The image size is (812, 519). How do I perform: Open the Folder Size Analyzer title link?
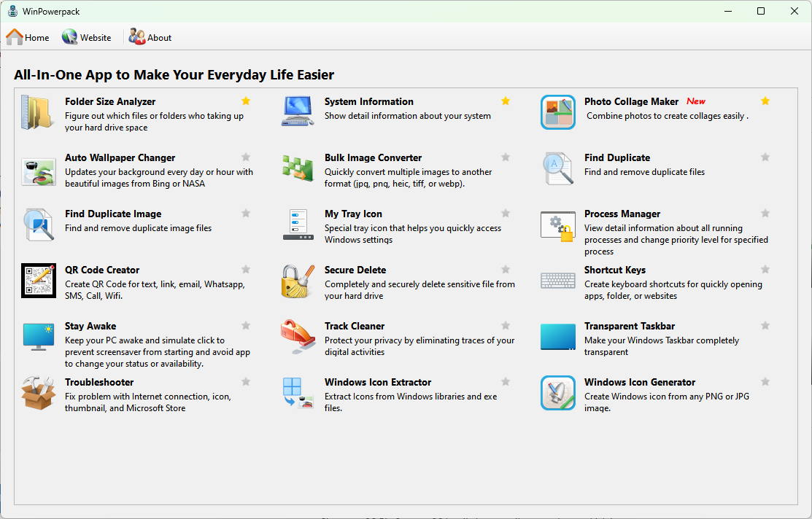pos(110,101)
